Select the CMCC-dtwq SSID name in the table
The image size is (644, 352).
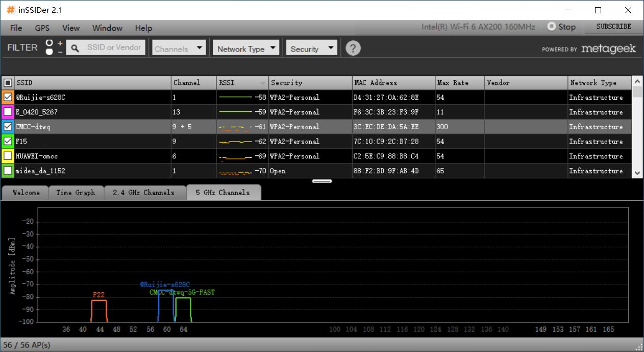coord(33,127)
